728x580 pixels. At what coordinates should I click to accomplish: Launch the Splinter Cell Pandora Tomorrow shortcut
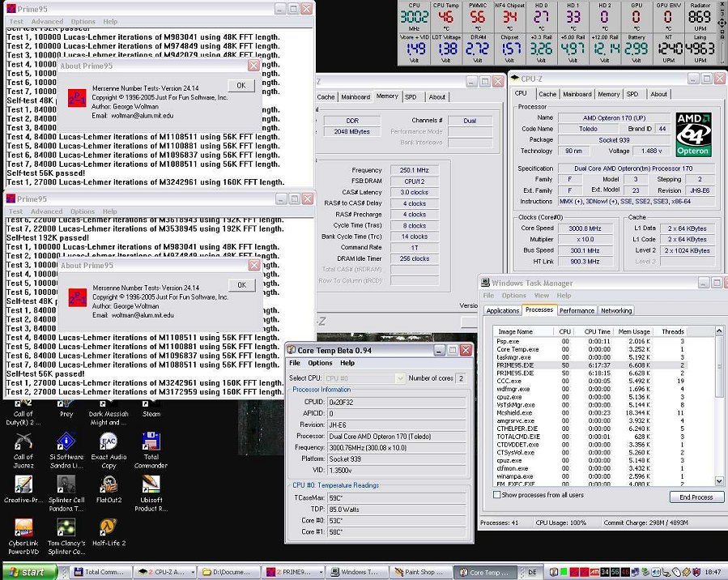click(x=66, y=493)
